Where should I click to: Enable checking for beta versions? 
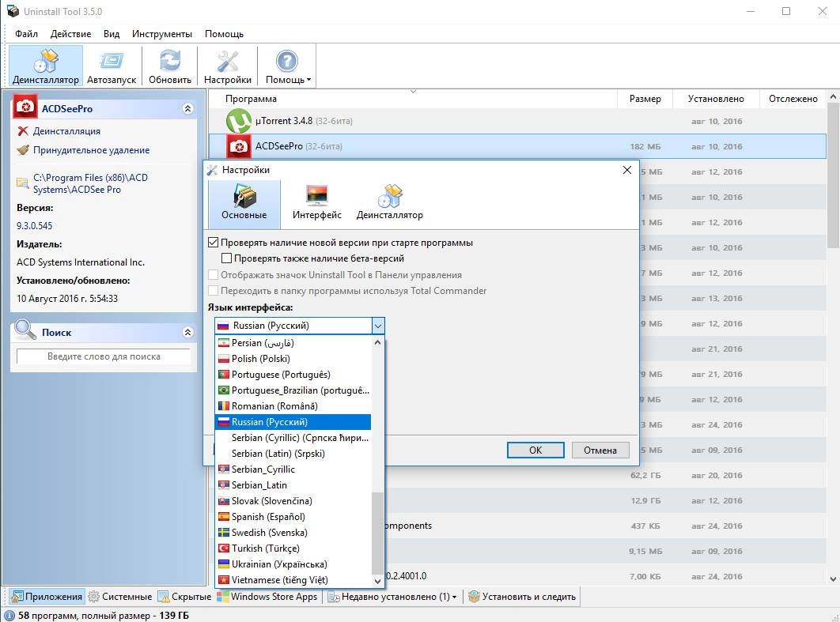click(226, 258)
